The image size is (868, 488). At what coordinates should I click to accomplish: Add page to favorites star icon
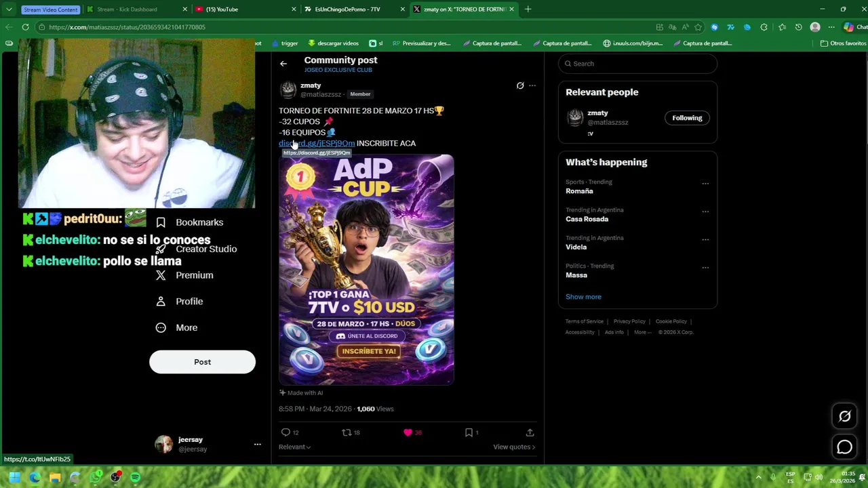point(698,27)
